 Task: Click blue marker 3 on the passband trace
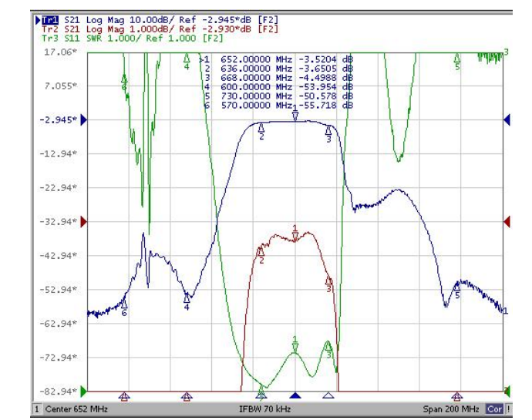tap(328, 131)
